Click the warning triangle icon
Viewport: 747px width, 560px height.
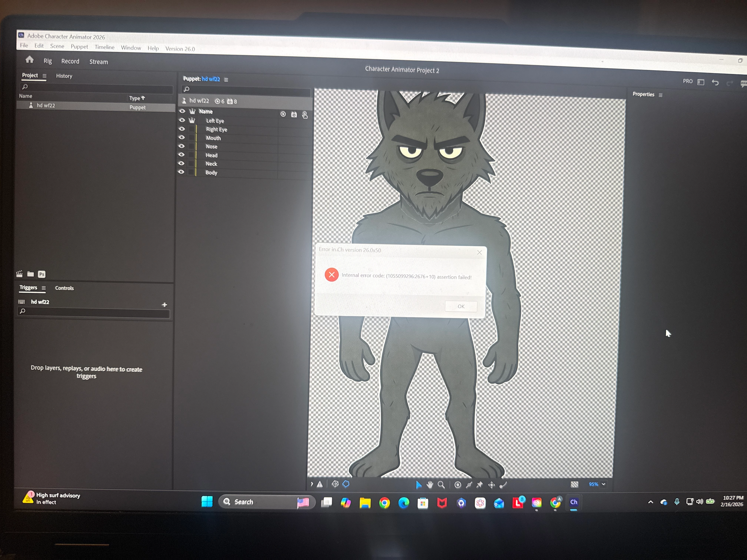[x=320, y=484]
